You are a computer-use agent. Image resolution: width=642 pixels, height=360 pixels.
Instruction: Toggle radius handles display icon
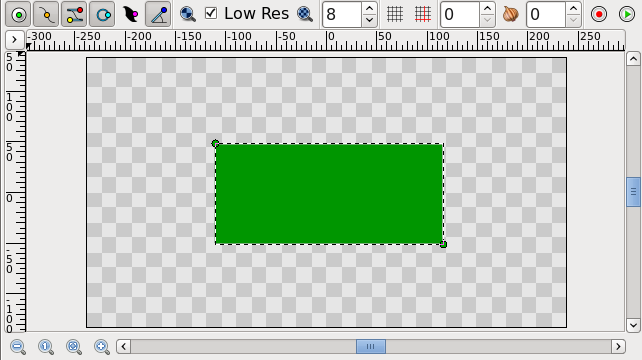point(102,14)
